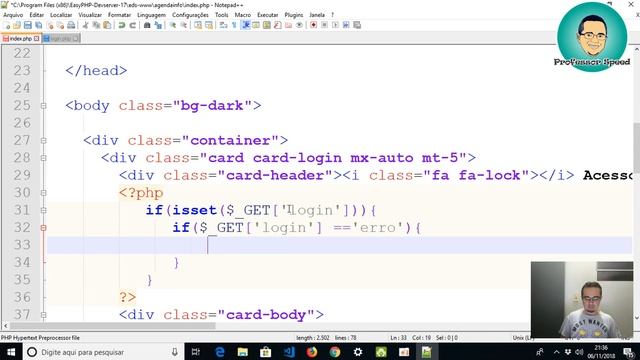Collapse the isset if block on line 31
The image size is (640, 360).
43,210
